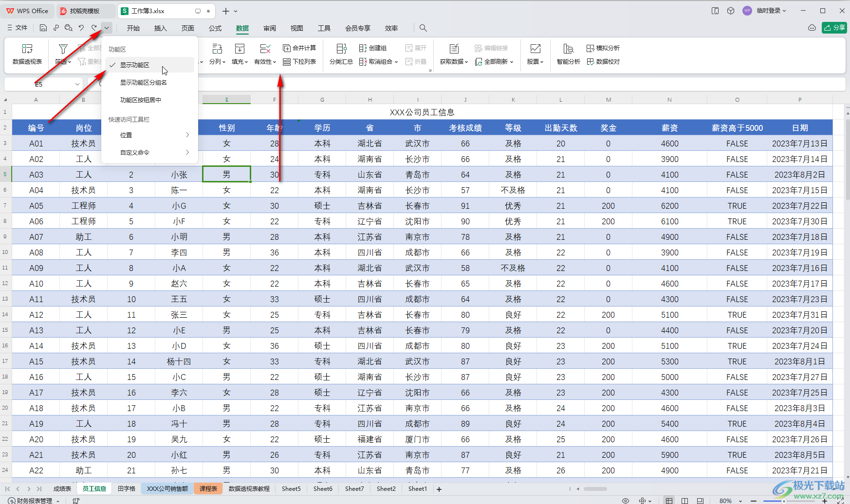Expand the 位置 submenu
Viewport: 850px width, 504px height.
pos(149,135)
